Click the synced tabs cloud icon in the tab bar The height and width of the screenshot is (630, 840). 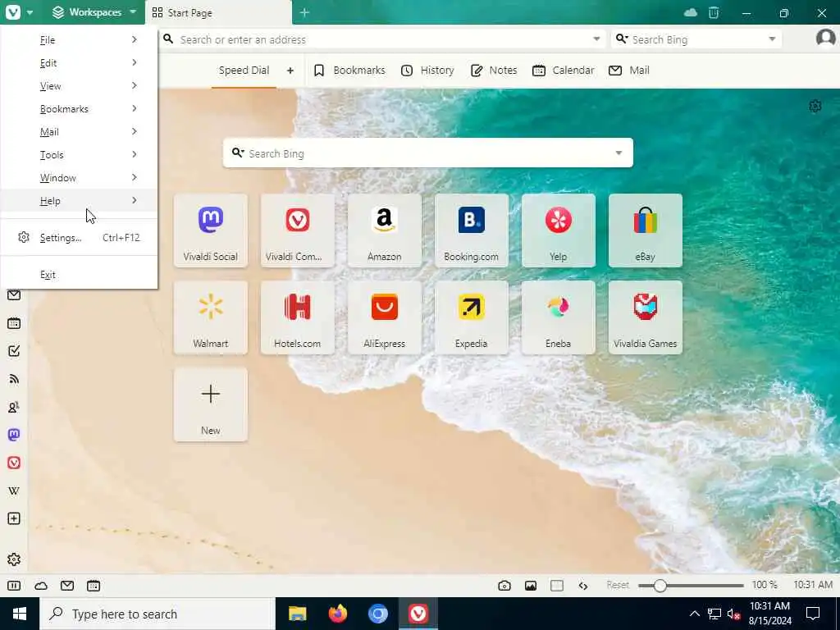691,12
